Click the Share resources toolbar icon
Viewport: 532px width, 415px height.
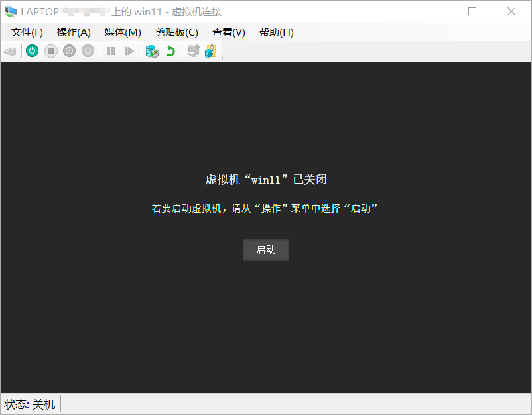211,51
